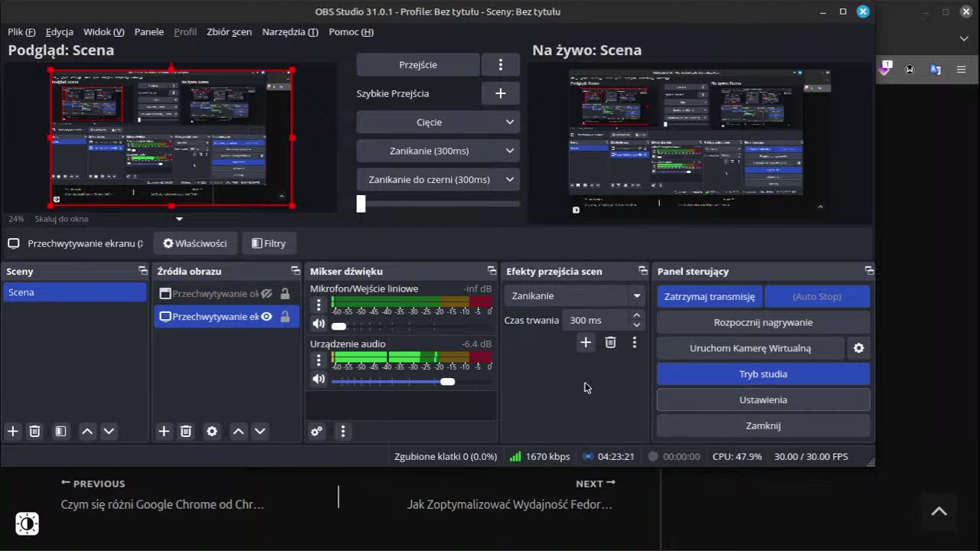Open mixer options three-dot menu at bottom
This screenshot has width=980, height=551.
342,432
